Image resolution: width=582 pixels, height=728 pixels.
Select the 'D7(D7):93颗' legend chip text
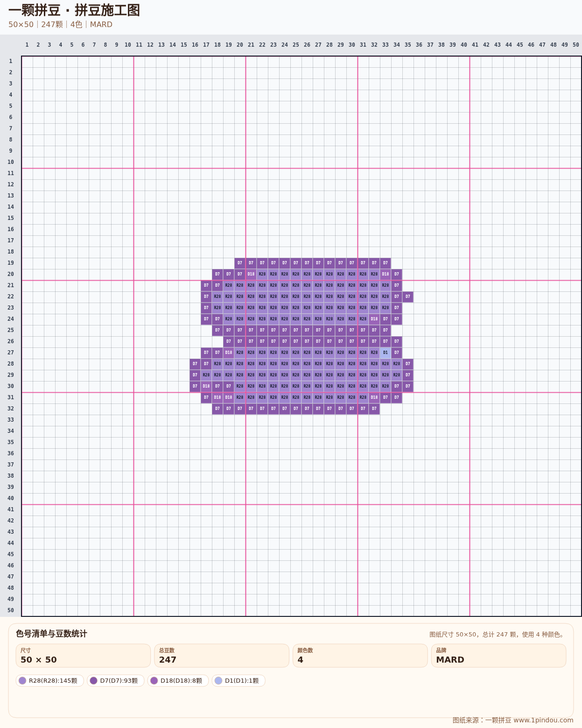point(119,681)
